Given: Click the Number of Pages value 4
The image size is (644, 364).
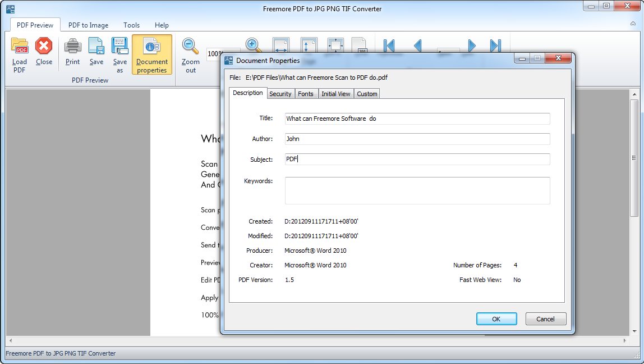Looking at the screenshot, I should click(x=516, y=265).
